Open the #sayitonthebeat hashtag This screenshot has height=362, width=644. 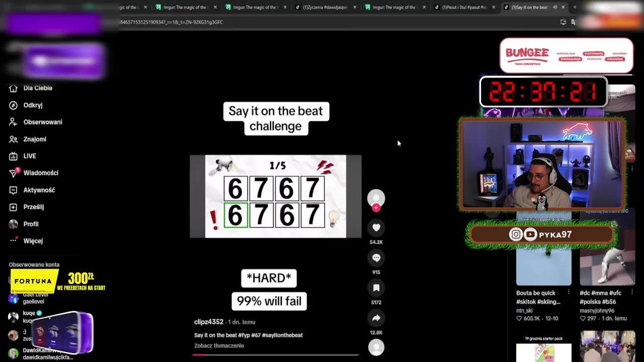[x=282, y=335]
